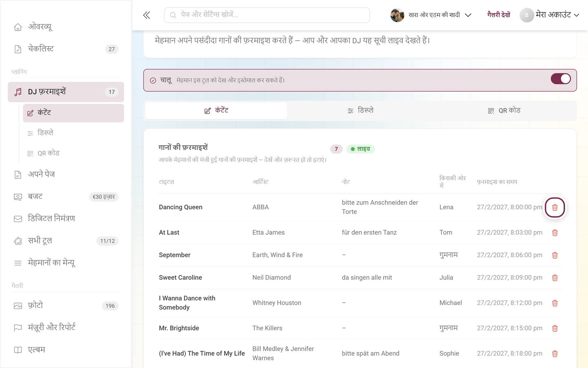Remove (I've Had) The Time of My Life request
588x368 pixels.
pos(555,354)
